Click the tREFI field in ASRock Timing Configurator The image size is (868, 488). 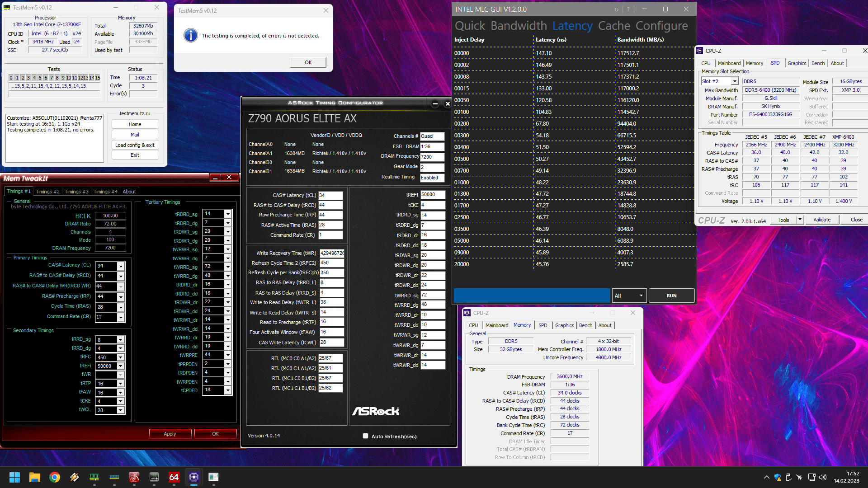pos(432,195)
